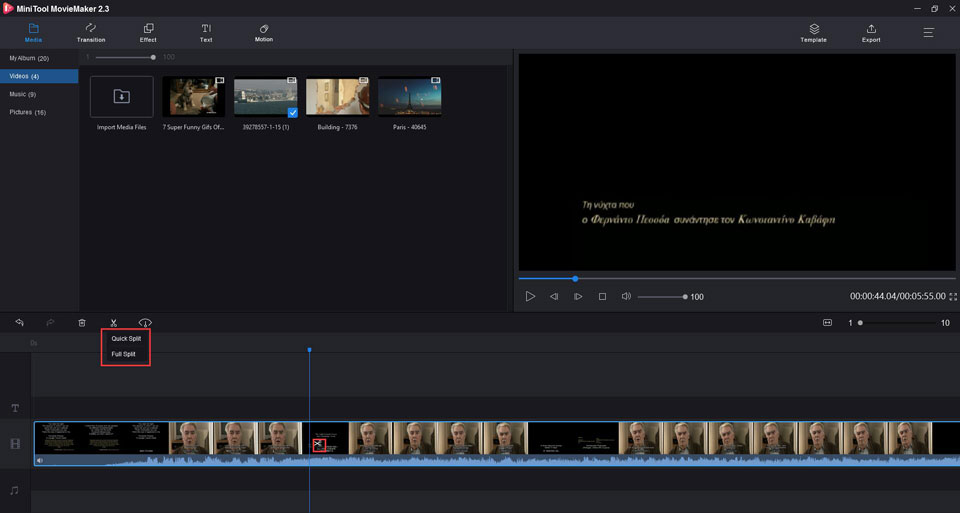The image size is (960, 513).
Task: Click the music track note icon
Action: [14, 490]
